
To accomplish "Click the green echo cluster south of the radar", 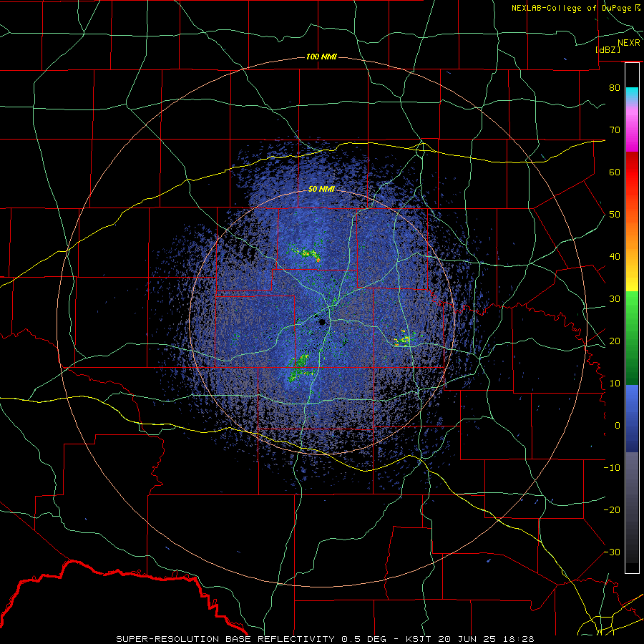I will point(300,368).
